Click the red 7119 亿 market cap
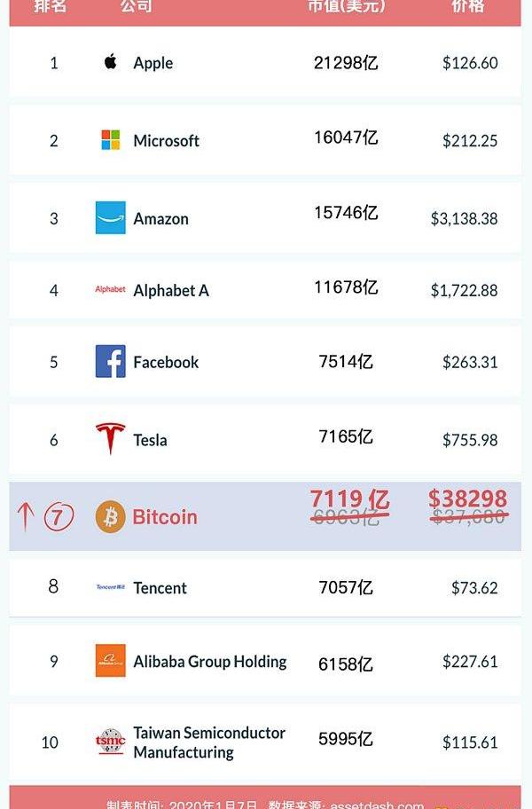The image size is (532, 809). coord(349,500)
